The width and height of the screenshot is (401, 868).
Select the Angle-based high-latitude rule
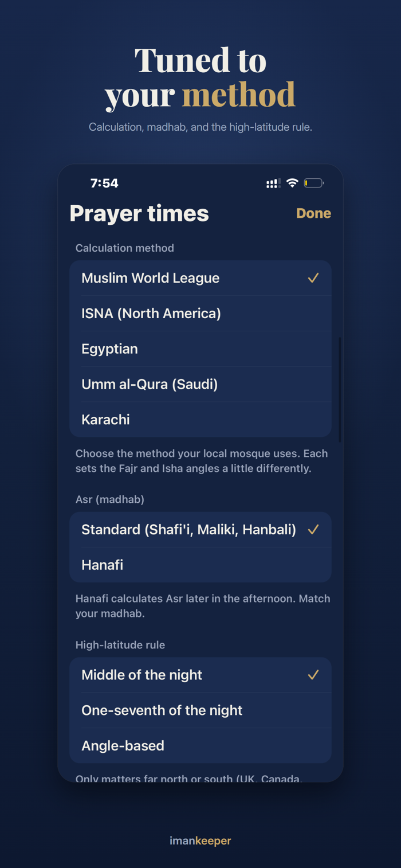pyautogui.click(x=200, y=746)
